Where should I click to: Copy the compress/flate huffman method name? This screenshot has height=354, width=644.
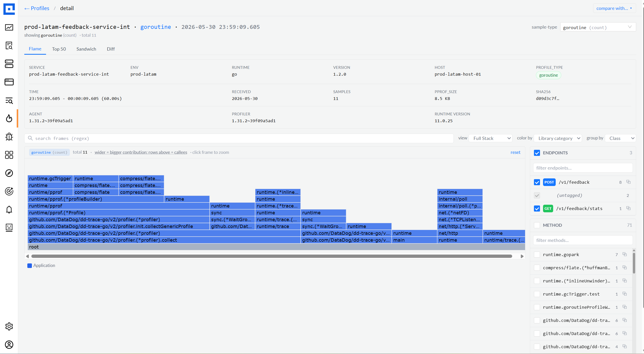pyautogui.click(x=625, y=267)
